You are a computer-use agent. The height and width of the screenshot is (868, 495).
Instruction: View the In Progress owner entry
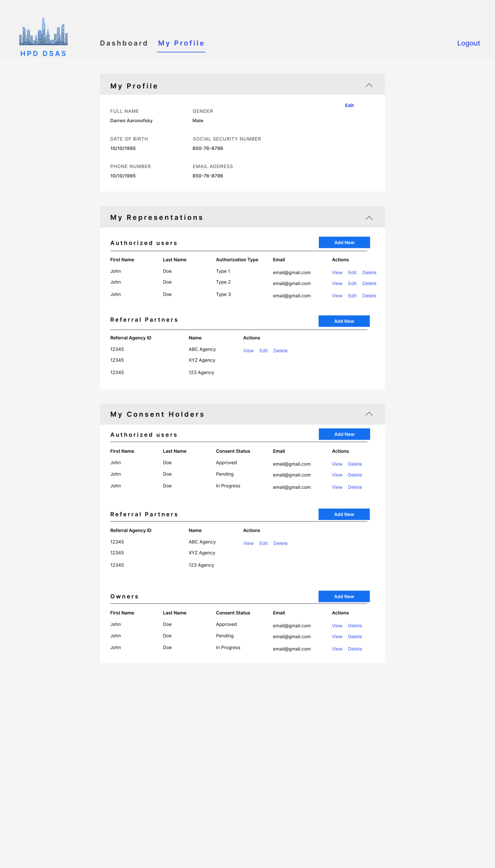click(x=337, y=649)
